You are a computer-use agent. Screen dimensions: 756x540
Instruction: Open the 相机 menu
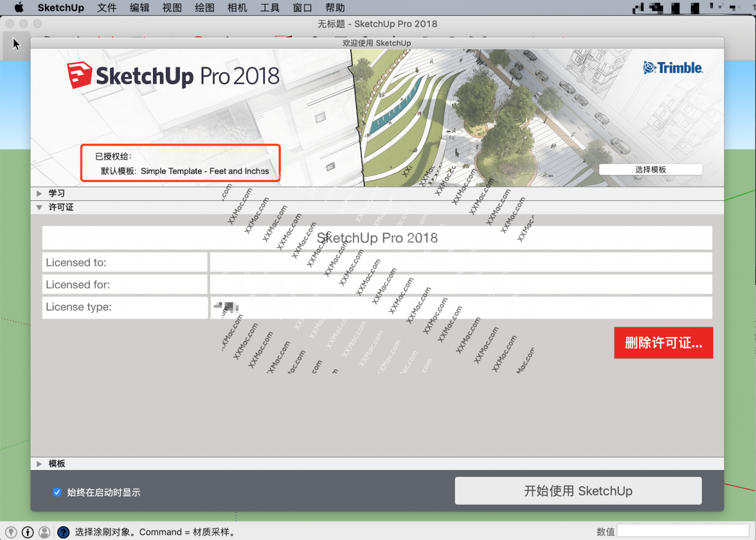tap(237, 8)
